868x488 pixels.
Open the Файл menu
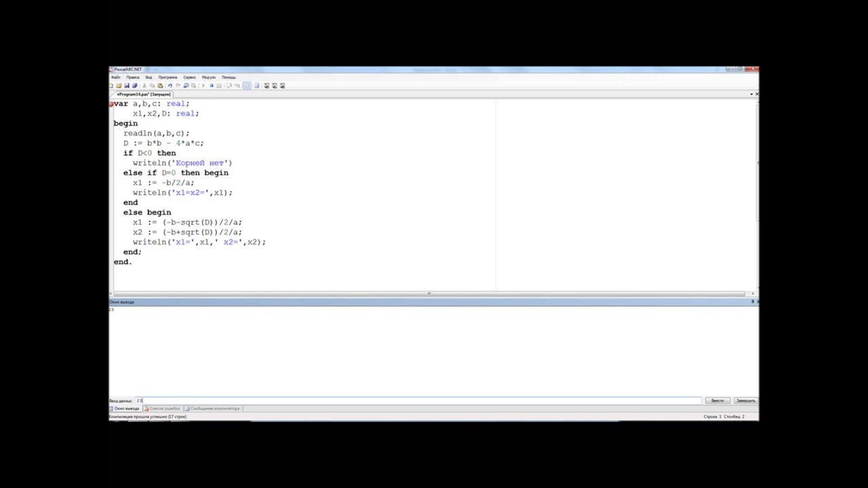point(116,77)
